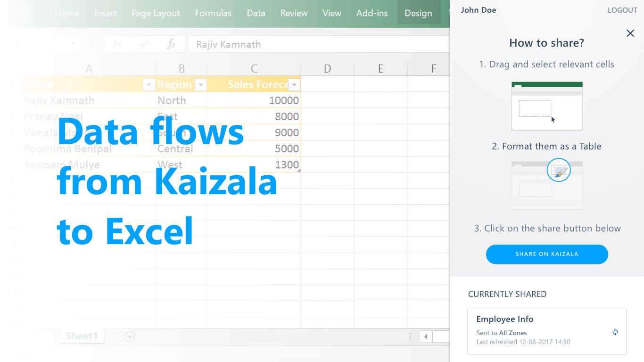Select cell containing 9000
644x362 pixels.
point(254,132)
